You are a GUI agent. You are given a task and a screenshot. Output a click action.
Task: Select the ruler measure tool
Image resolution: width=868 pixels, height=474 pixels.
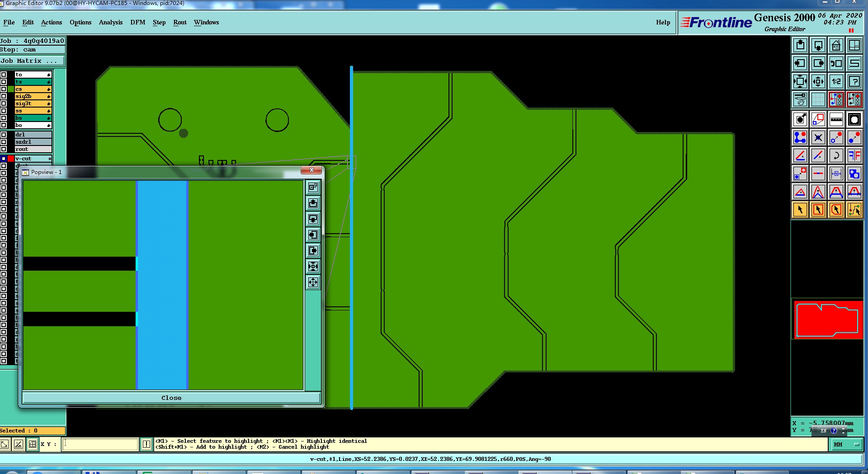[x=836, y=119]
